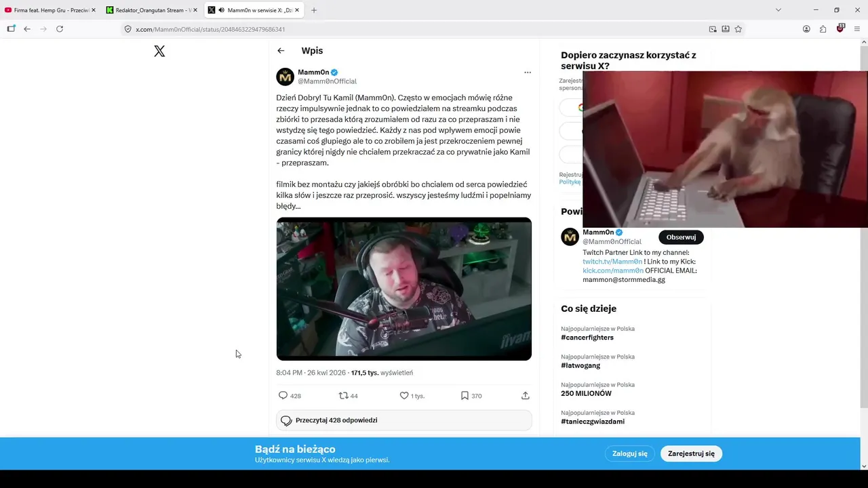Open the three-dot menu on the post
This screenshot has width=868, height=488.
tap(528, 73)
